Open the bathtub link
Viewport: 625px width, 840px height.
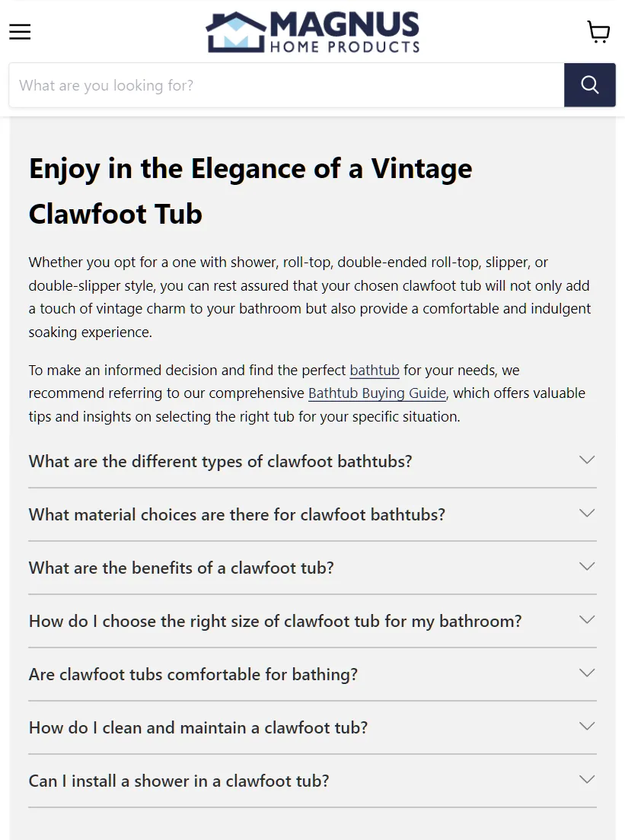(374, 370)
